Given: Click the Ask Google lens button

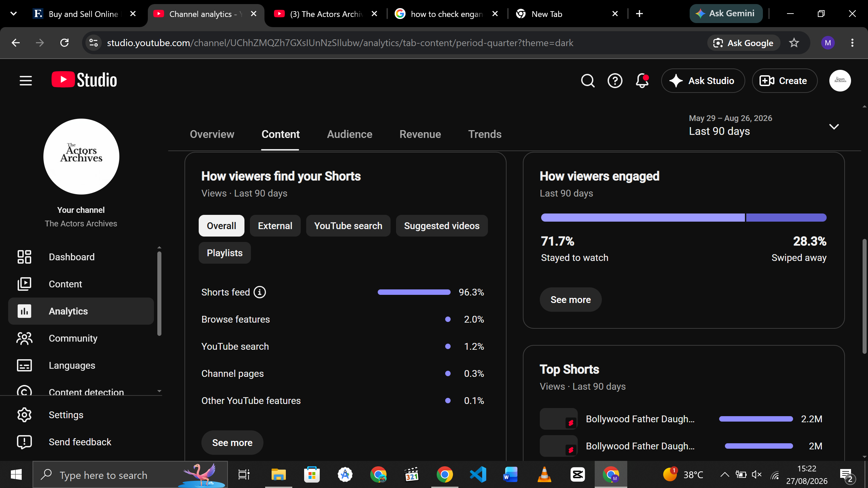Looking at the screenshot, I should coord(744,43).
